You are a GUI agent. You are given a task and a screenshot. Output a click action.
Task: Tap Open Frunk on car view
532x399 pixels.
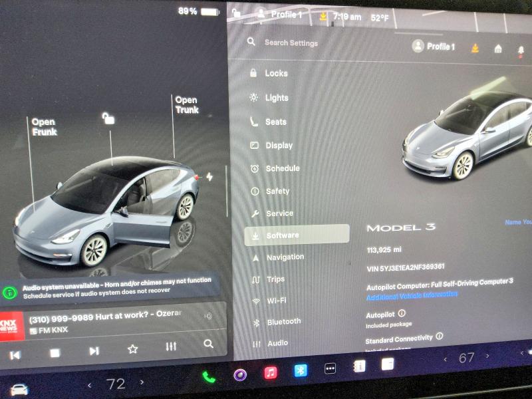tap(44, 127)
